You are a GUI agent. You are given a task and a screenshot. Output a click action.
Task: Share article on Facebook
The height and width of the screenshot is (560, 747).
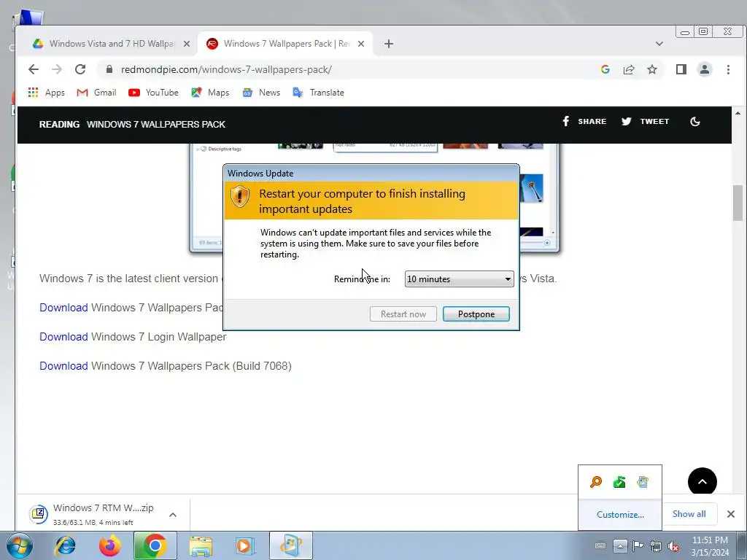(584, 122)
